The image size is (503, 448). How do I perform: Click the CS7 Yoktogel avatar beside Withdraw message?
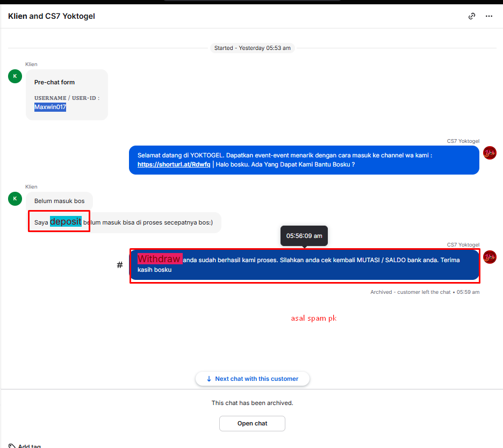point(490,257)
